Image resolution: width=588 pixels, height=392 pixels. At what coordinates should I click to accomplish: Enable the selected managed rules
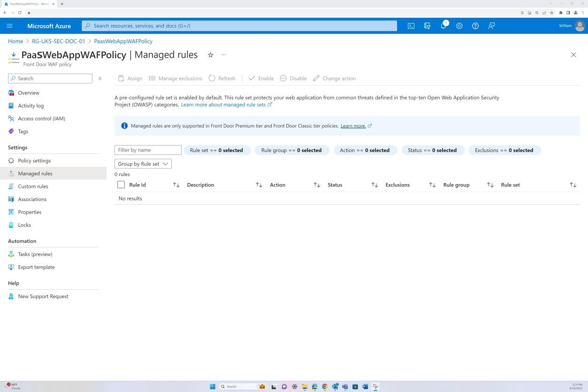click(261, 78)
